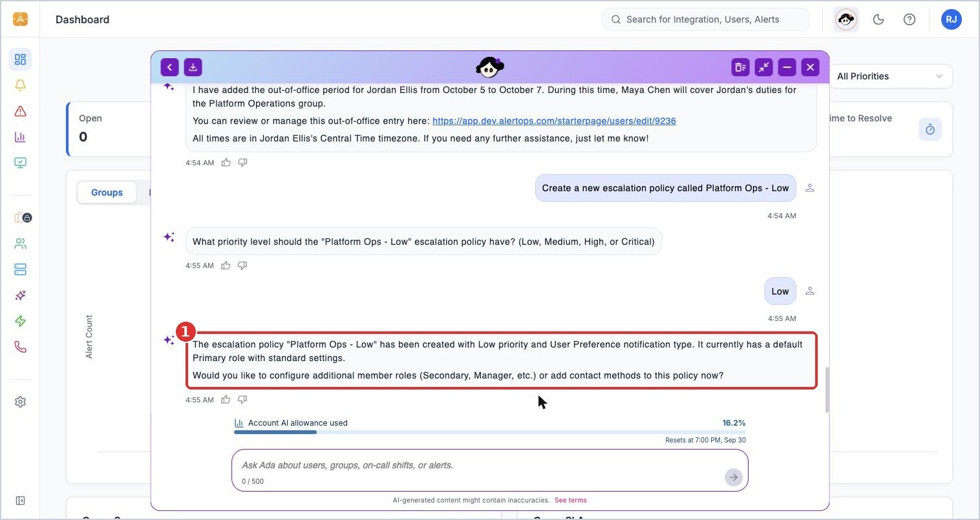
Task: Open the See terms link
Action: coord(571,500)
